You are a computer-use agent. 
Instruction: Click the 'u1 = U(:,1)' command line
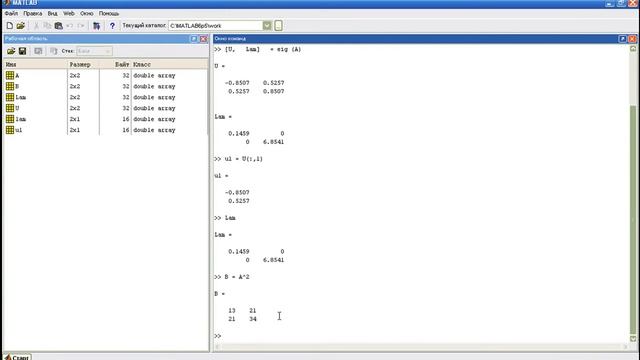click(x=244, y=159)
